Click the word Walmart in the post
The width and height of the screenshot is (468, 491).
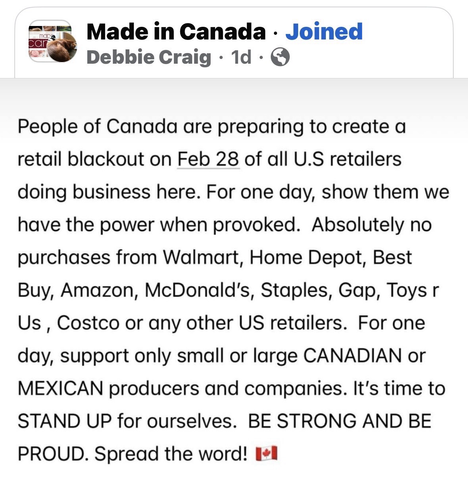203,257
